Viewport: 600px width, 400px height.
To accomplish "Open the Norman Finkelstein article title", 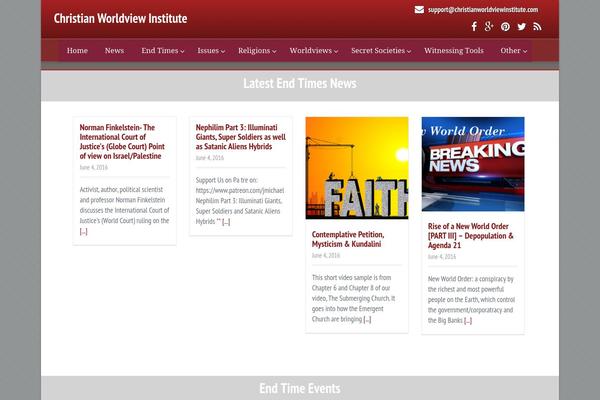I will point(122,142).
